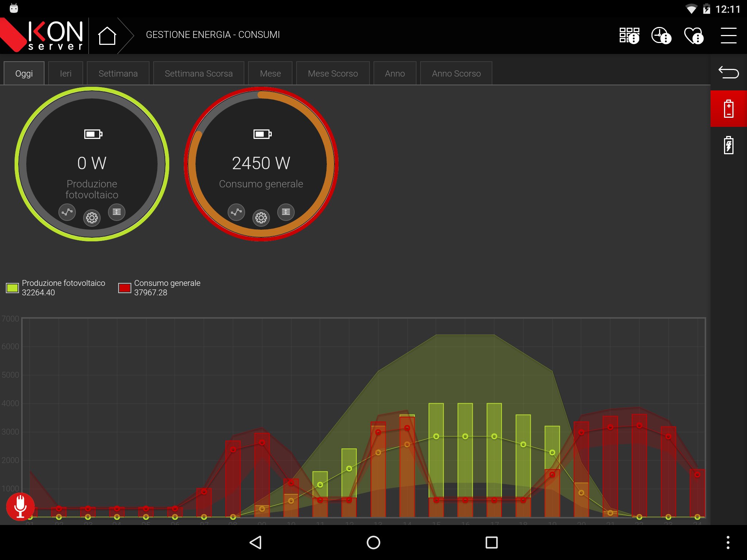Screen dimensions: 747x560
Task: Click the back arrow in the right sidebar
Action: 728,73
